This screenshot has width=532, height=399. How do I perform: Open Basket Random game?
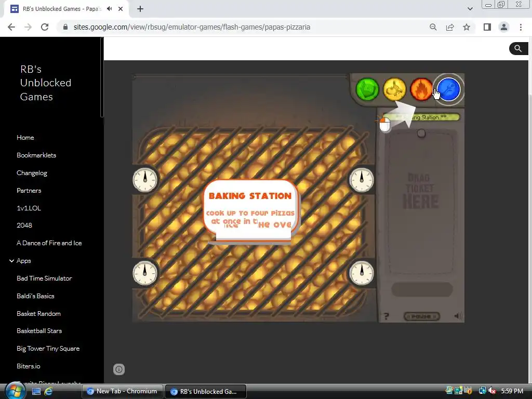click(38, 313)
